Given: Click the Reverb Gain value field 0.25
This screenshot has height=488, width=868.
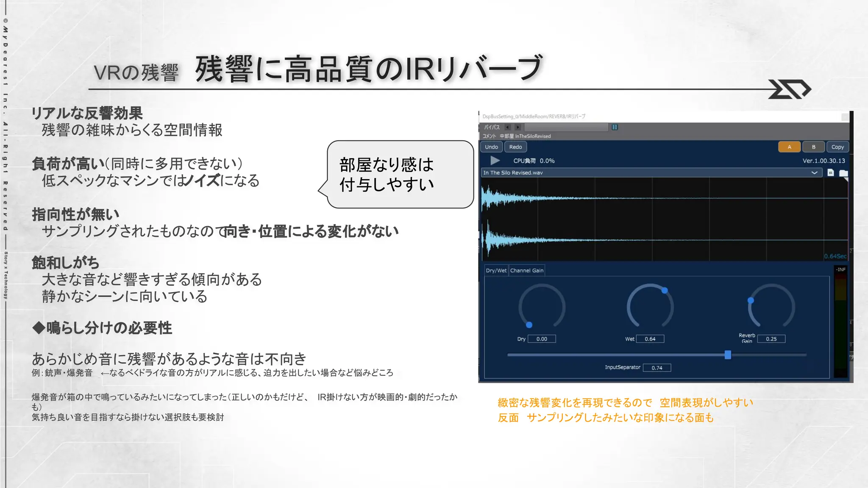Looking at the screenshot, I should pos(771,339).
